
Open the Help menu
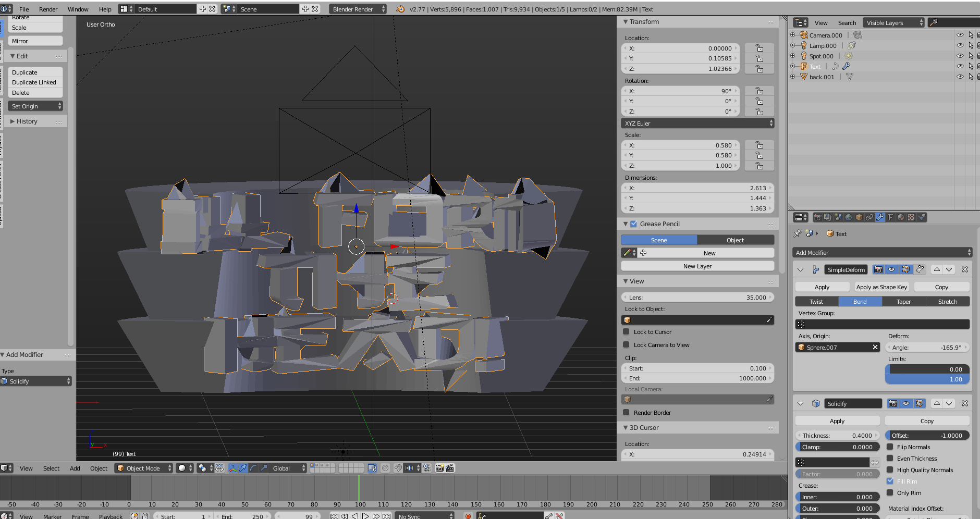tap(105, 9)
